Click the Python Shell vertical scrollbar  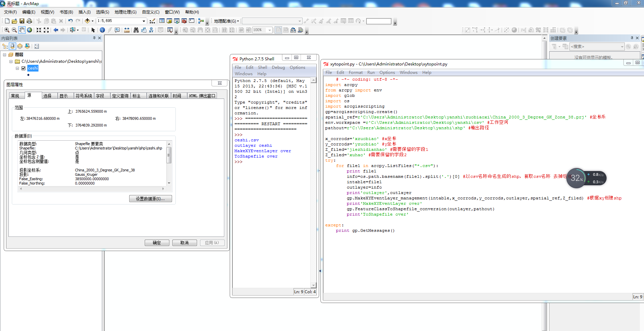[313, 183]
